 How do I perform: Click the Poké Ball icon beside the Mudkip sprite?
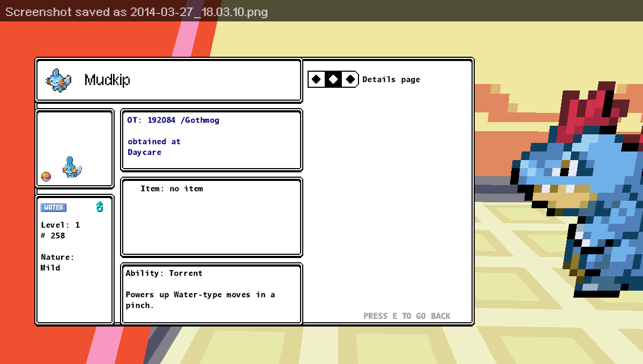pyautogui.click(x=46, y=177)
